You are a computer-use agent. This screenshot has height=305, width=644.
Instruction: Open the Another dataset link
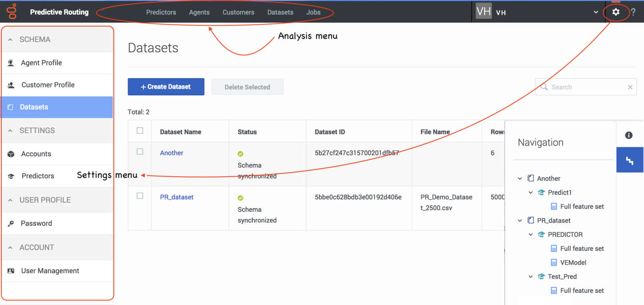click(171, 153)
